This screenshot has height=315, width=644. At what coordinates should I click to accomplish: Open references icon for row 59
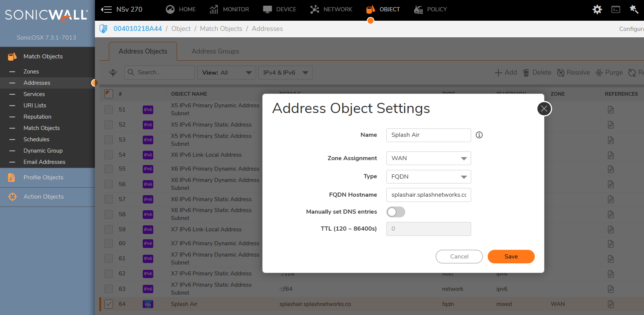611,229
